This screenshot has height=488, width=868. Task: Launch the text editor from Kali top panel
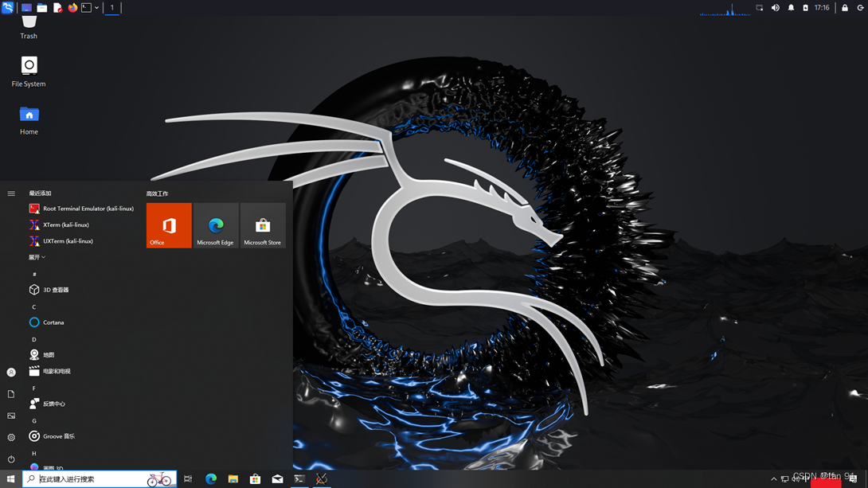pyautogui.click(x=57, y=8)
